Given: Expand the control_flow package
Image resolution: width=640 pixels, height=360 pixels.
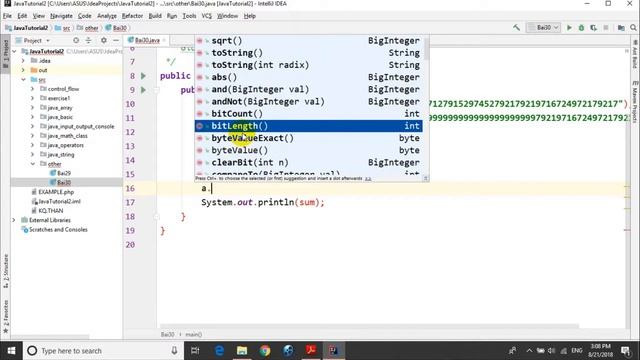Looking at the screenshot, I should point(32,89).
